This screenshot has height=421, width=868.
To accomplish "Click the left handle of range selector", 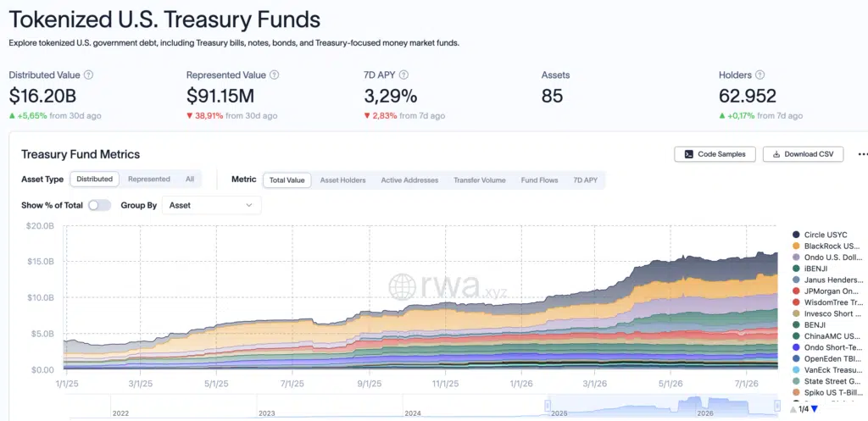I will point(548,404).
